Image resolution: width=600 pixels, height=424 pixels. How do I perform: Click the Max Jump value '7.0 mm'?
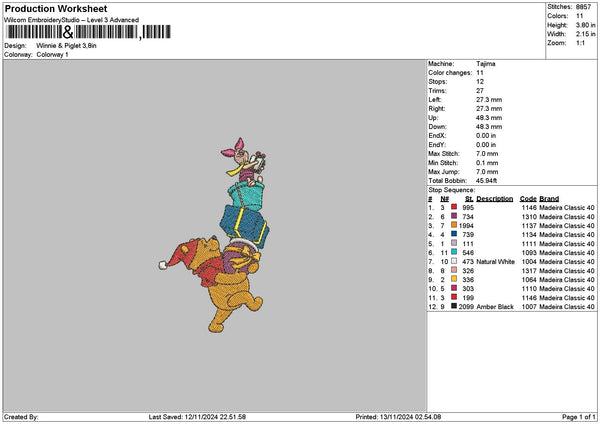(x=487, y=172)
